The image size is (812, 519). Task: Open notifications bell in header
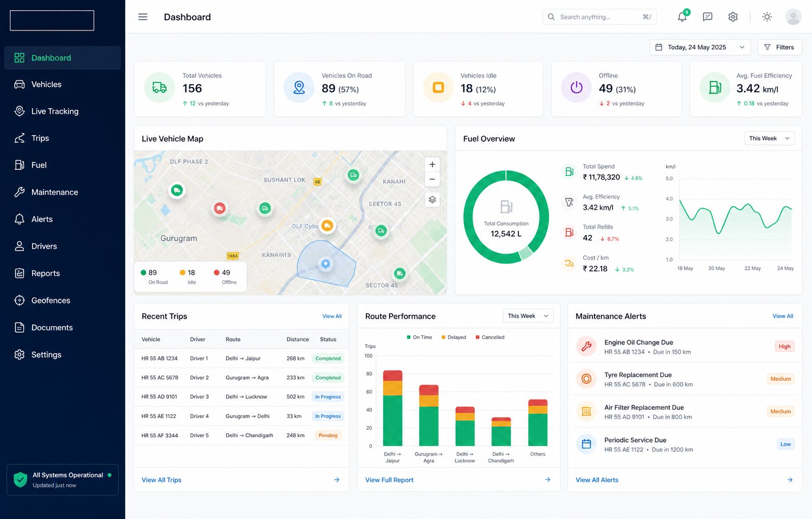pos(682,17)
